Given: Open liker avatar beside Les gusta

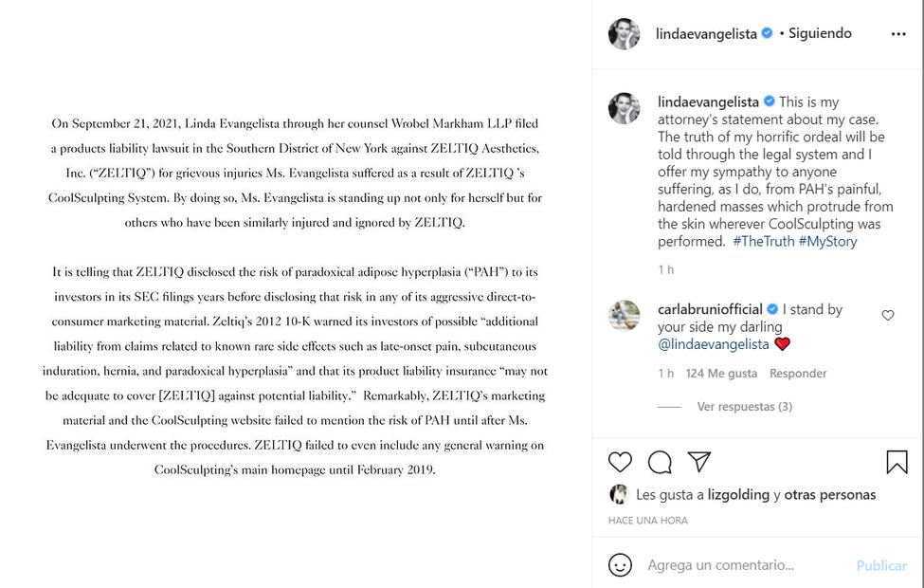Looking at the screenshot, I should point(619,494).
